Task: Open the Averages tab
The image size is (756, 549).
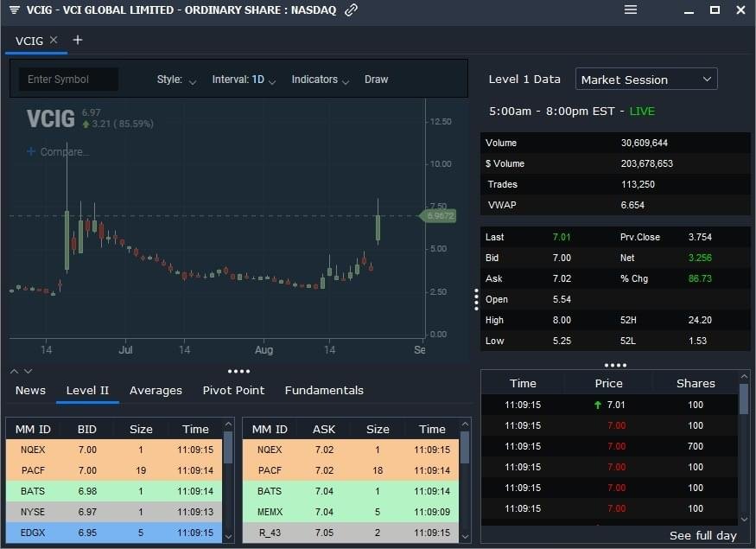Action: pyautogui.click(x=156, y=390)
